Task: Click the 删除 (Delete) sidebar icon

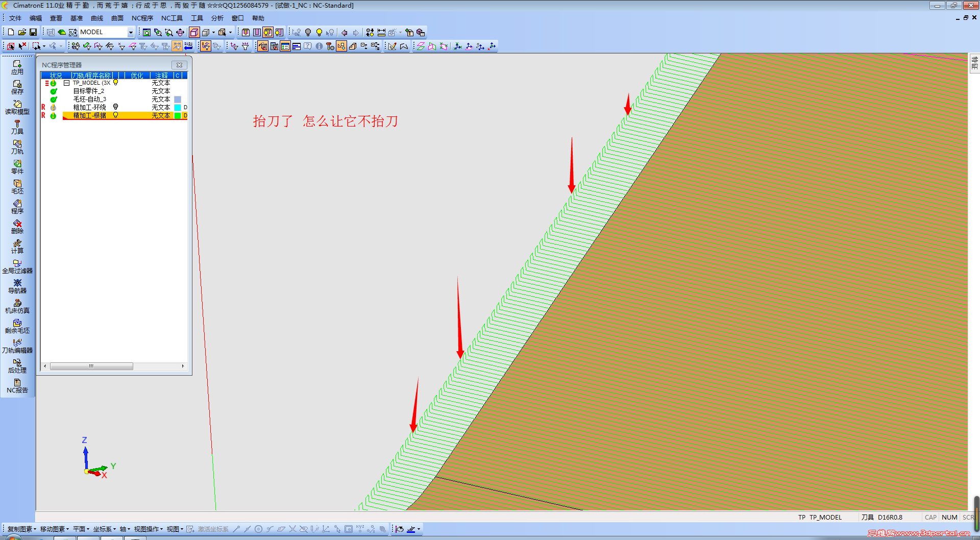Action: (x=17, y=227)
